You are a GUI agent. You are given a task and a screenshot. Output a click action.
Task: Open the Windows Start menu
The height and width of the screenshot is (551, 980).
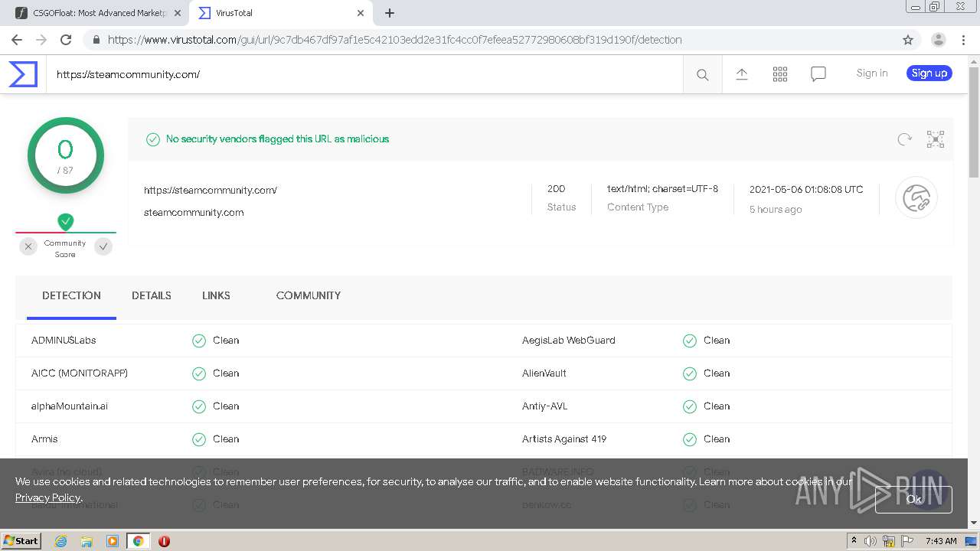[21, 540]
